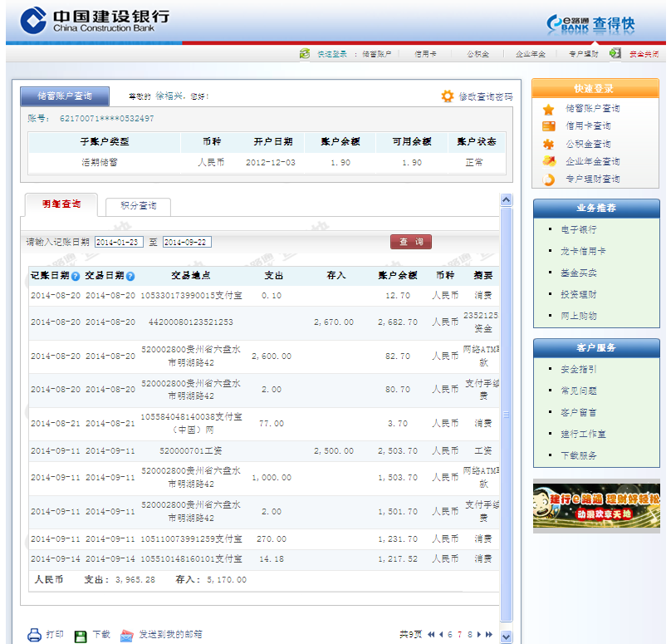The image size is (671, 644).
Task: Go to the first page arrow
Action: point(431,635)
